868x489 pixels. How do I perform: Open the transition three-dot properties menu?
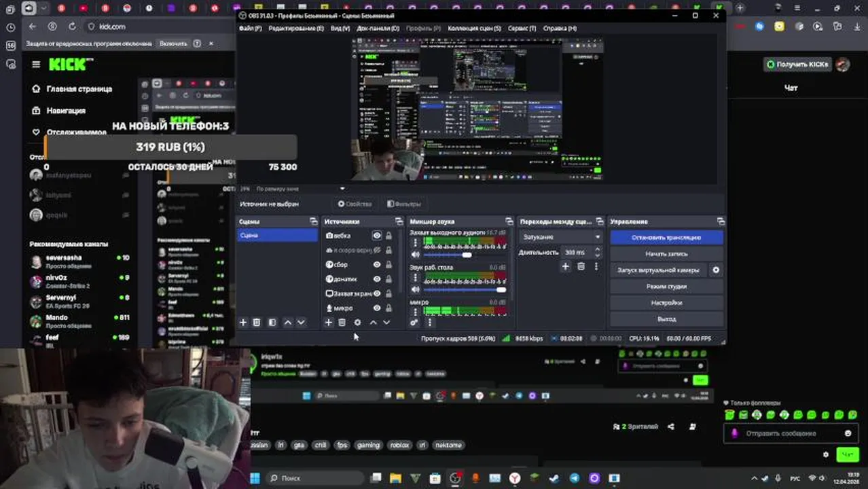(x=596, y=267)
